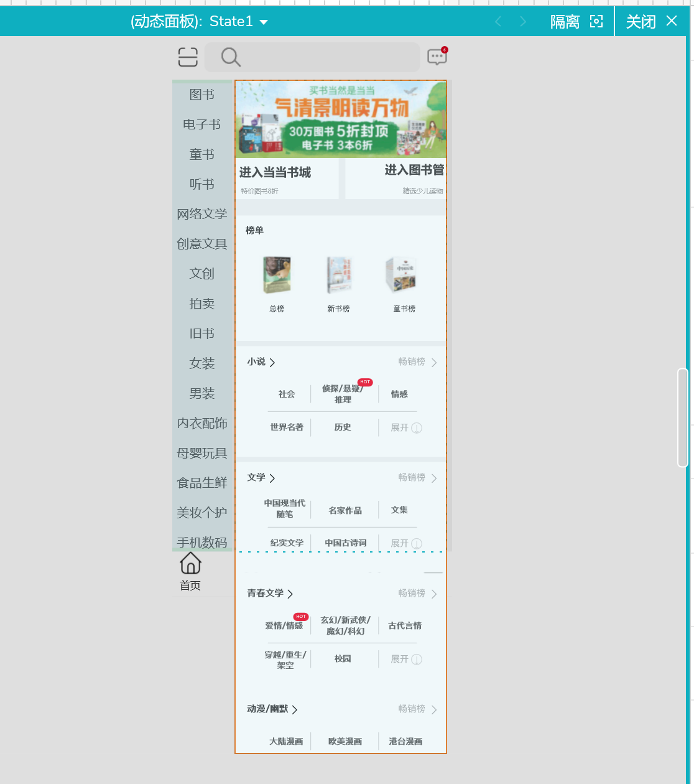Select 拍卖 in the sidebar
The width and height of the screenshot is (694, 784).
[x=202, y=304]
